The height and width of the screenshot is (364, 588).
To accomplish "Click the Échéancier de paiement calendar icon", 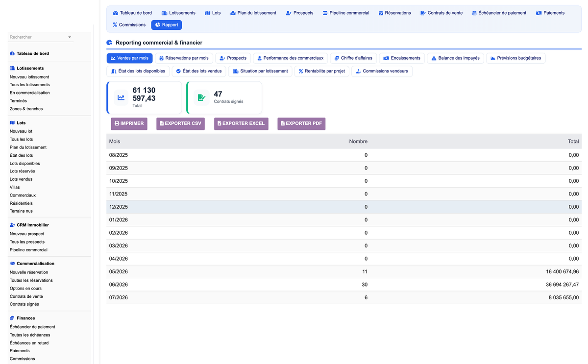I will (474, 13).
